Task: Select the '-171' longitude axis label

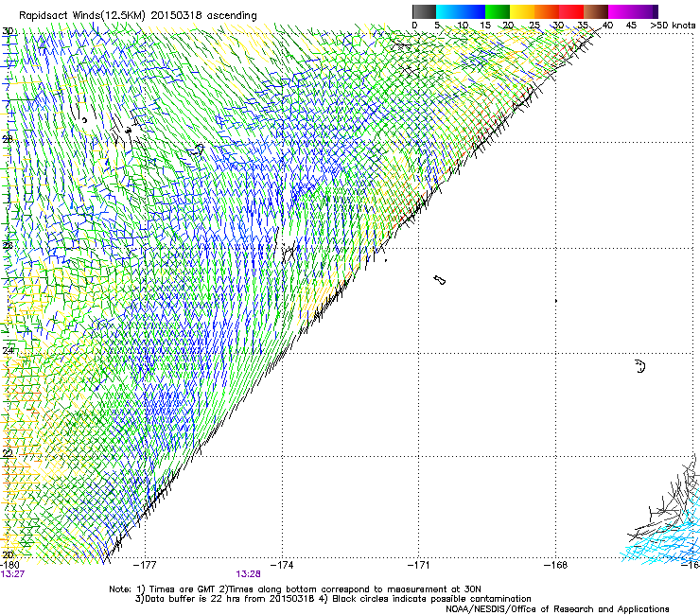Action: click(x=418, y=565)
